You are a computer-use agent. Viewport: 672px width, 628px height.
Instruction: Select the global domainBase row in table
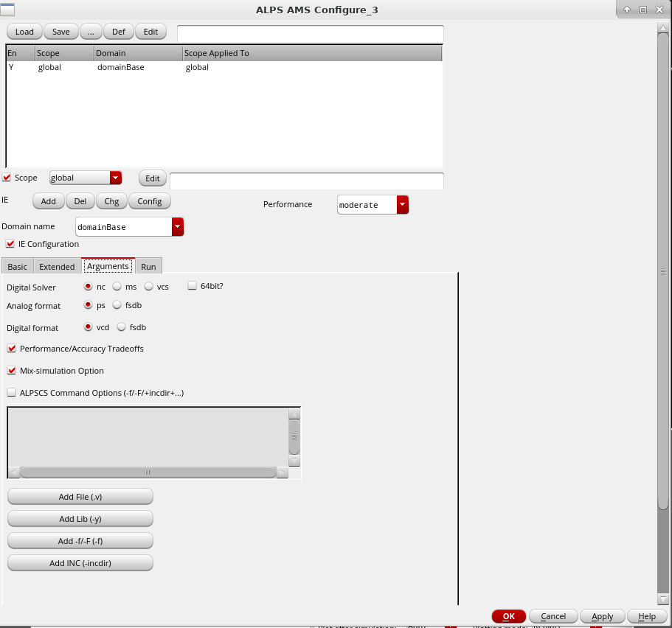pyautogui.click(x=111, y=67)
